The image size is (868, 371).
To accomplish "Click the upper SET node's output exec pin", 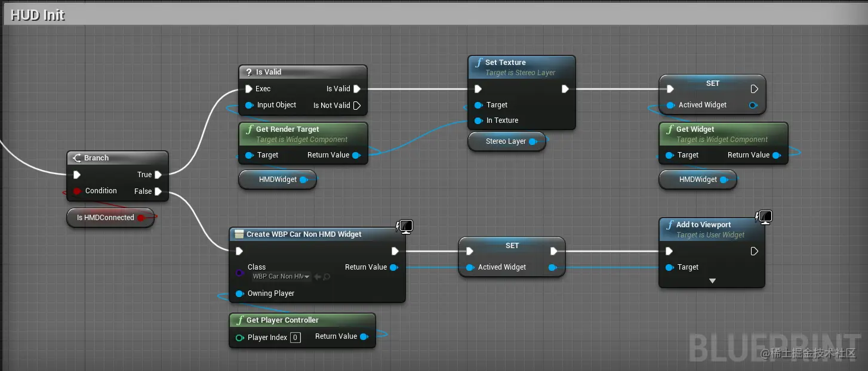I will [755, 89].
